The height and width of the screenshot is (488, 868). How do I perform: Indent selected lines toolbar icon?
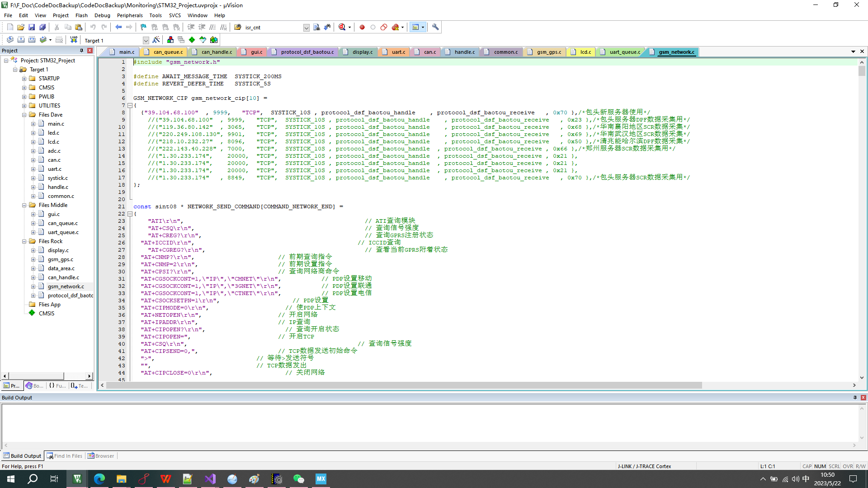click(x=191, y=27)
